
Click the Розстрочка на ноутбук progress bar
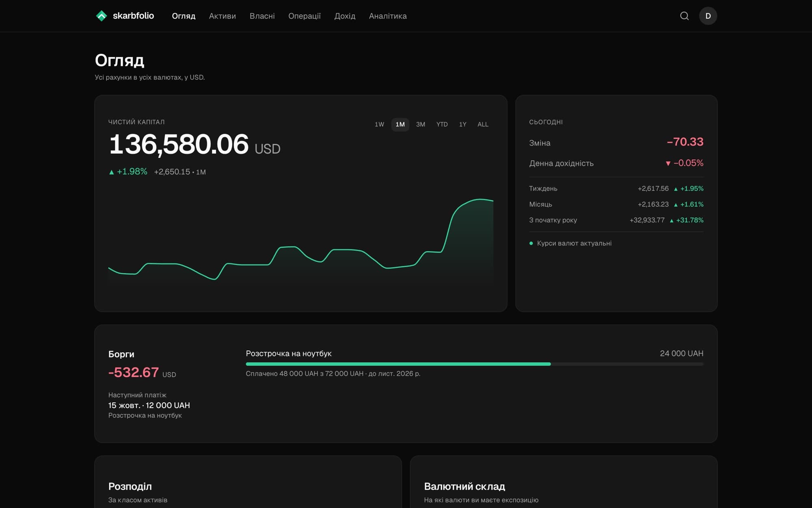475,364
